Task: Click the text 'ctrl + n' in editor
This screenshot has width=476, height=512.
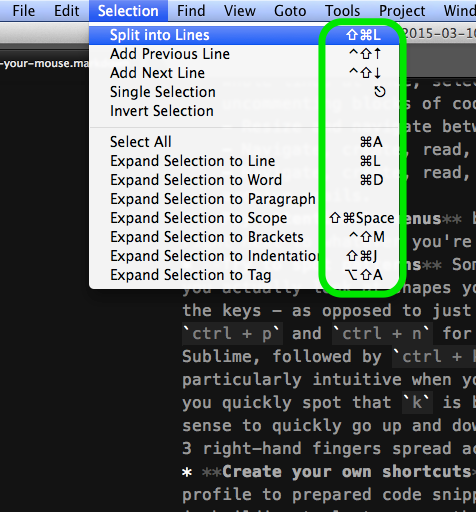Action: click(382, 333)
